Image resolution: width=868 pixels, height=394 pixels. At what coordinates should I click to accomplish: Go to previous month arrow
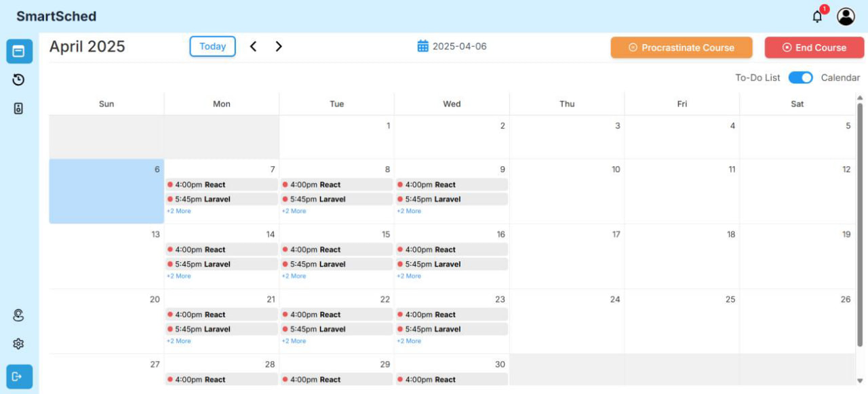click(x=253, y=46)
